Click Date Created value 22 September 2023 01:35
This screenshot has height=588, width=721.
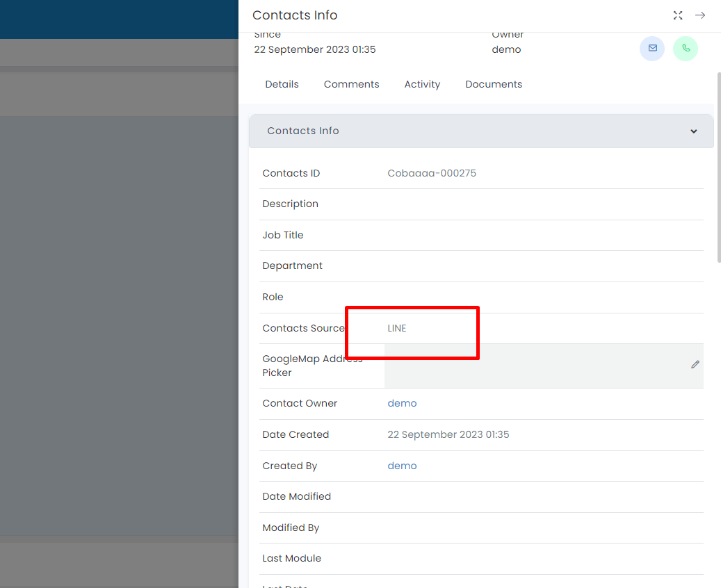pyautogui.click(x=448, y=434)
